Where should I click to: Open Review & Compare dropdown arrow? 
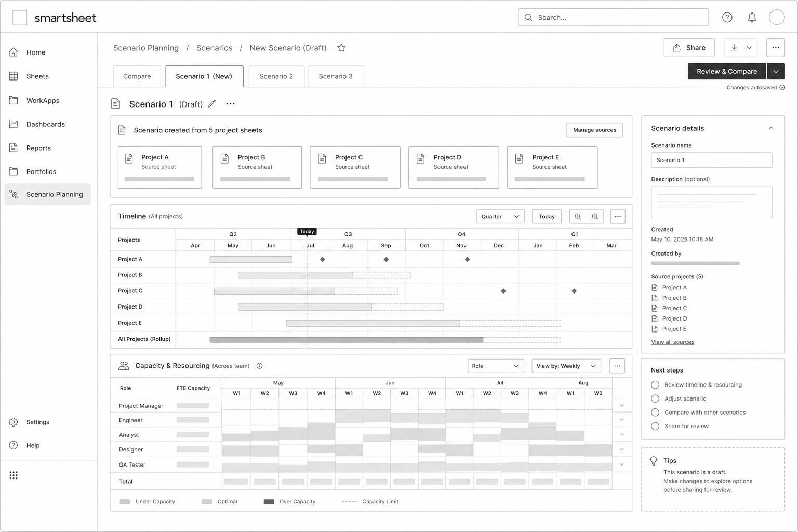point(776,71)
